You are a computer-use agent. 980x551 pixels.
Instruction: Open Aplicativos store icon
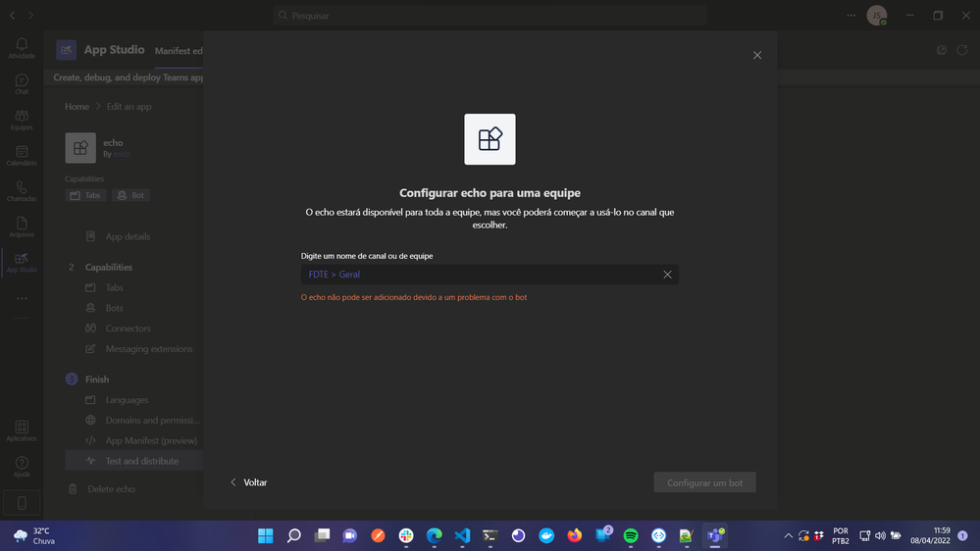[22, 430]
